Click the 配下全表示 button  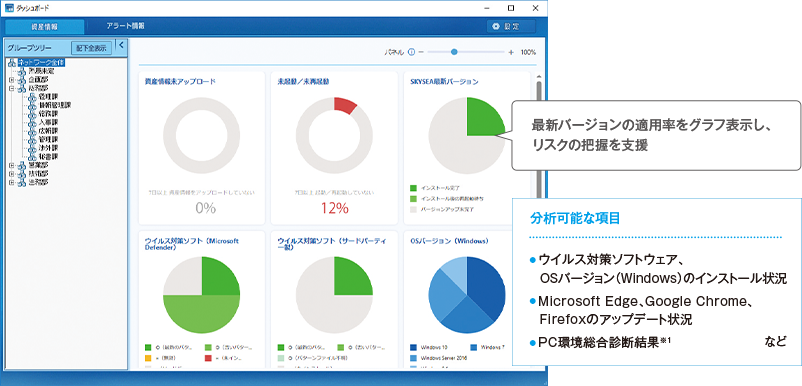(92, 48)
